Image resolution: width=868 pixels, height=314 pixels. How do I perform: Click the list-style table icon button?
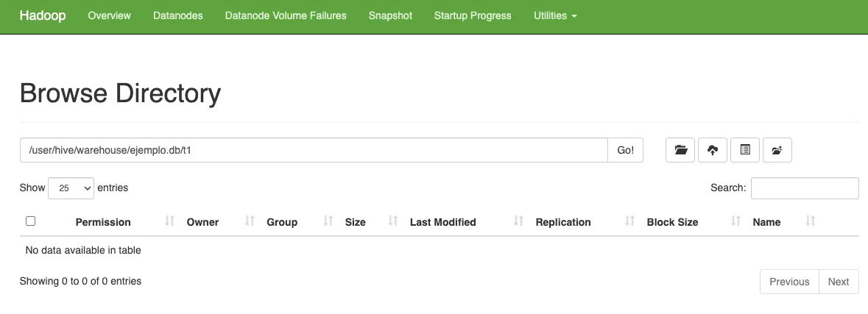click(745, 150)
